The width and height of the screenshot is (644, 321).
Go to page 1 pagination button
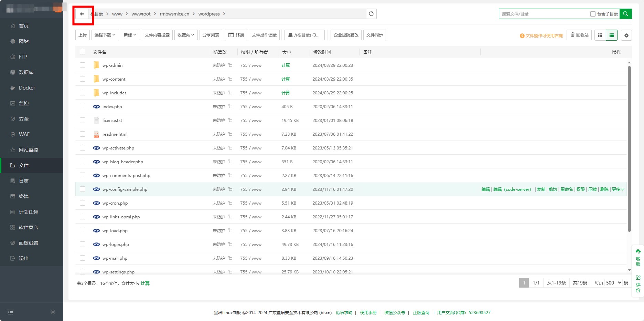pos(524,283)
